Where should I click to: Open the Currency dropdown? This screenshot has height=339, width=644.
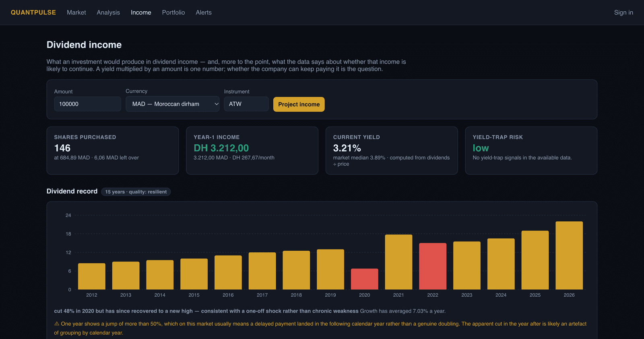tap(173, 104)
